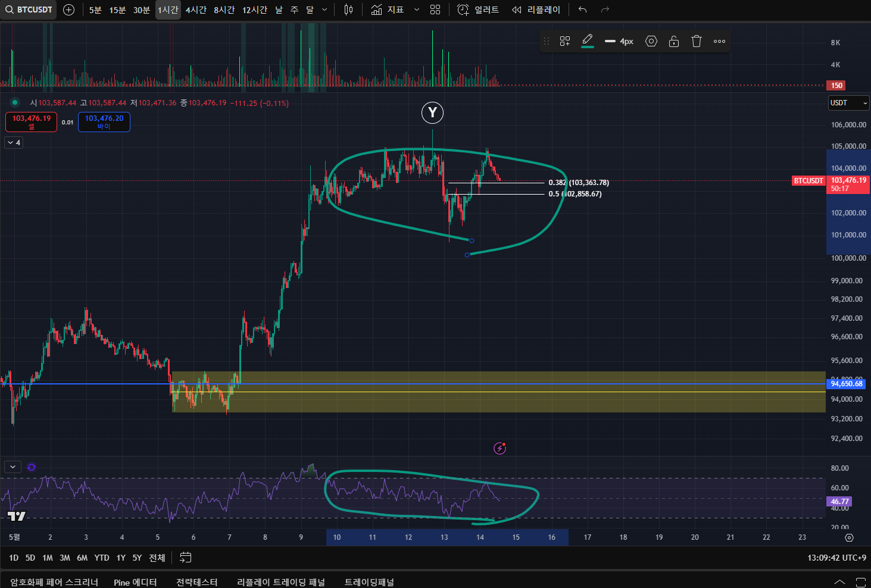Switch to the weekly 주 timeframe
Image resolution: width=871 pixels, height=588 pixels.
(294, 10)
